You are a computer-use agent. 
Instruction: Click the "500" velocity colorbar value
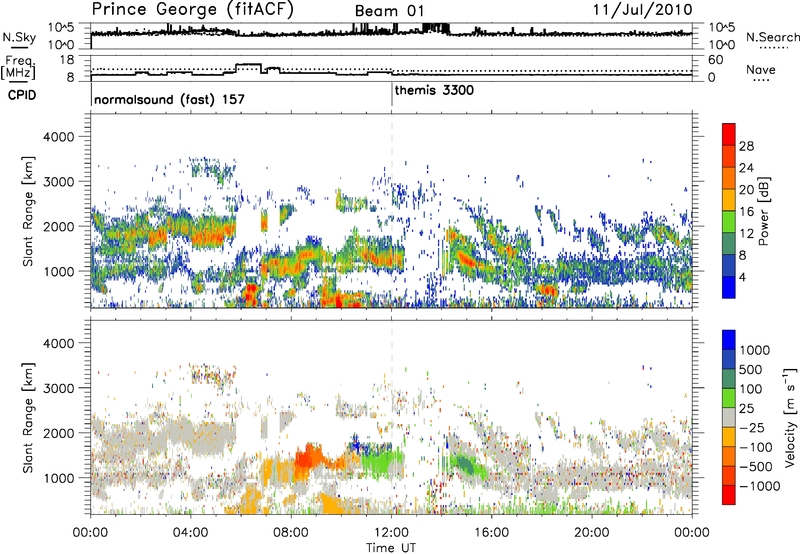click(750, 370)
